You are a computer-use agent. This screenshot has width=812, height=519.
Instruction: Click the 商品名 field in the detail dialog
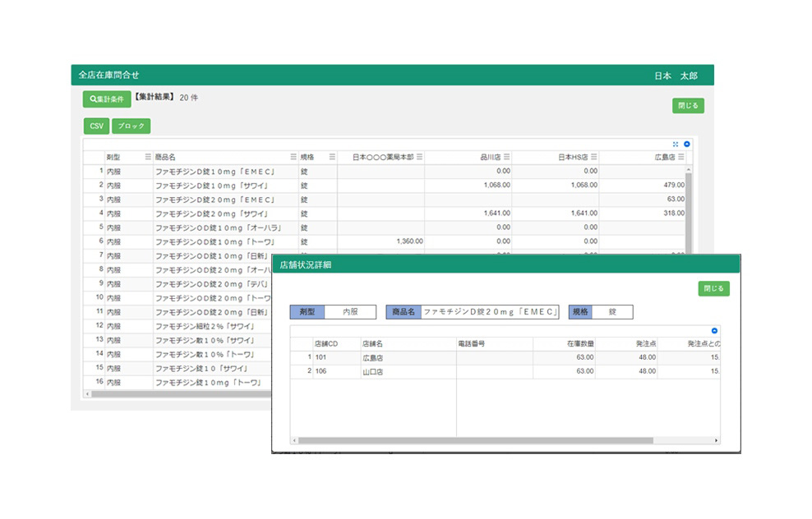[x=489, y=312]
